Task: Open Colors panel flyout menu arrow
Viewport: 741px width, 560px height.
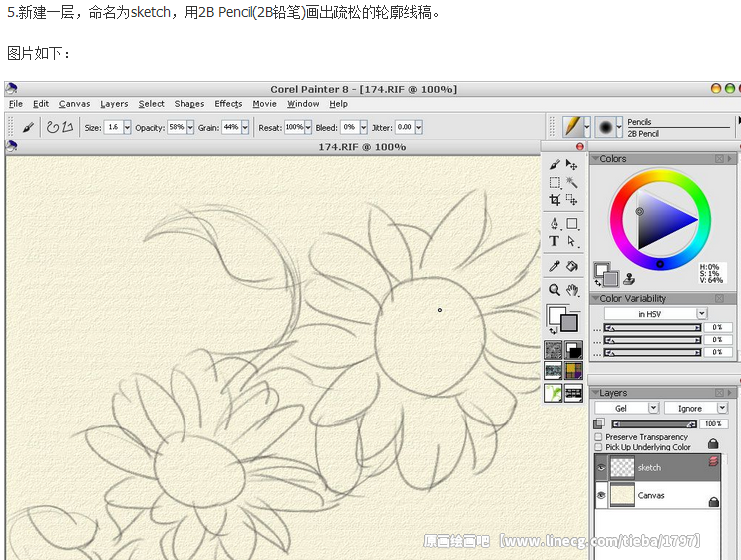Action: [730, 159]
